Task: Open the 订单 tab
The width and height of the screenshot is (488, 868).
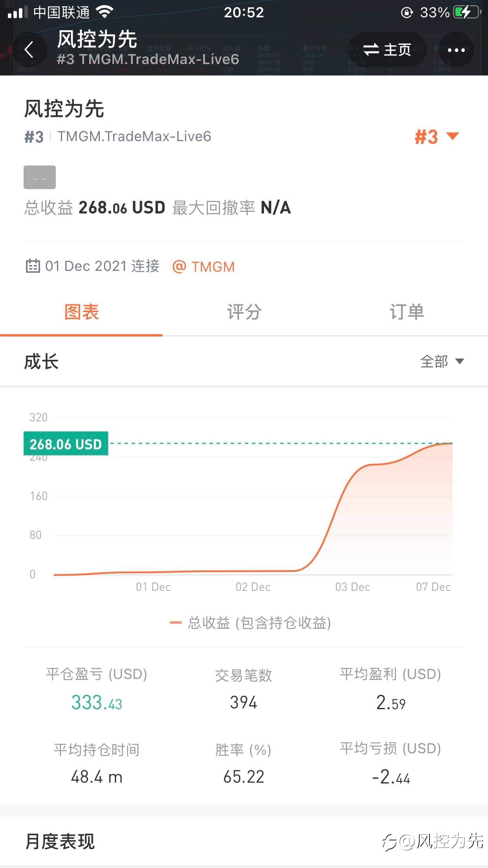Action: (407, 312)
